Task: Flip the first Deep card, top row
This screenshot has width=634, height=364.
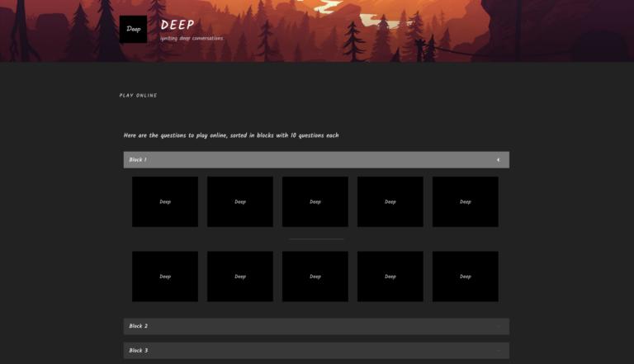Action: pos(165,201)
